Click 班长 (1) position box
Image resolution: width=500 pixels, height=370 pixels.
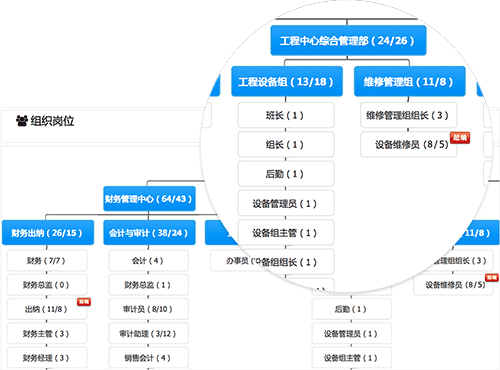click(286, 115)
